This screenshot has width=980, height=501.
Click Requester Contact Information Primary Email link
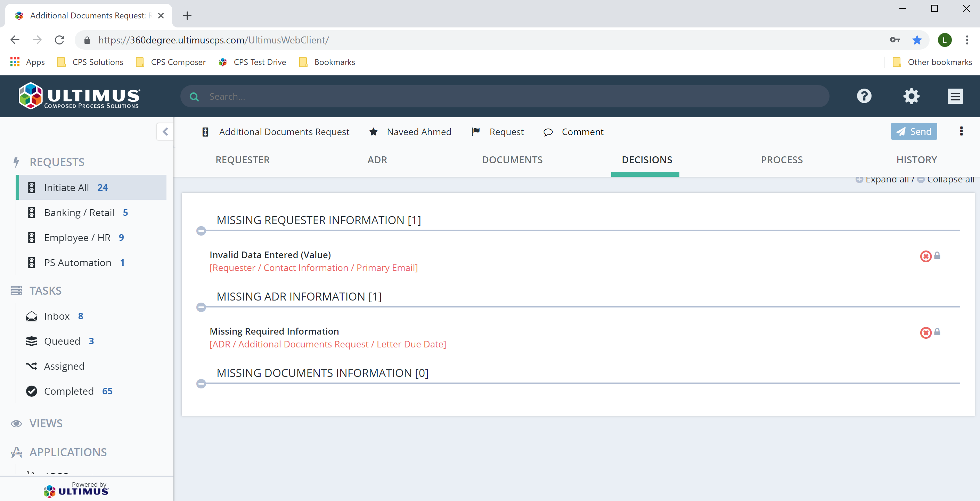click(x=313, y=268)
